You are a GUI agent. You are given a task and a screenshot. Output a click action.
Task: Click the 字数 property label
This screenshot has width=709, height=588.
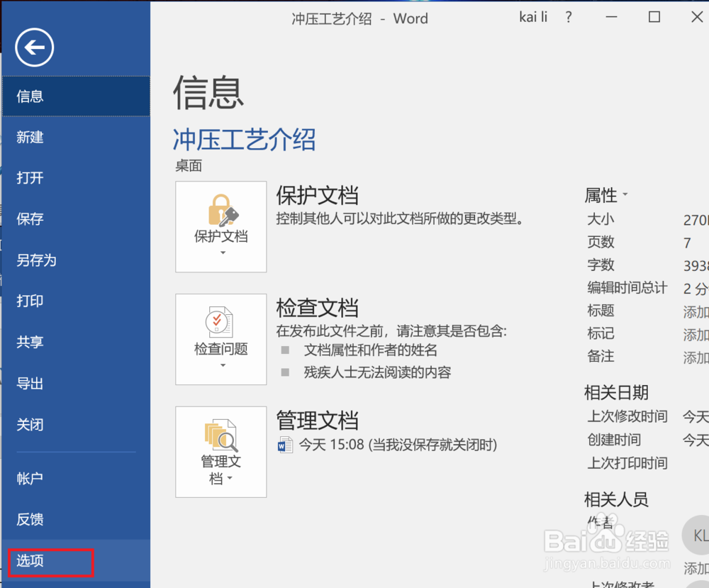[x=601, y=265]
